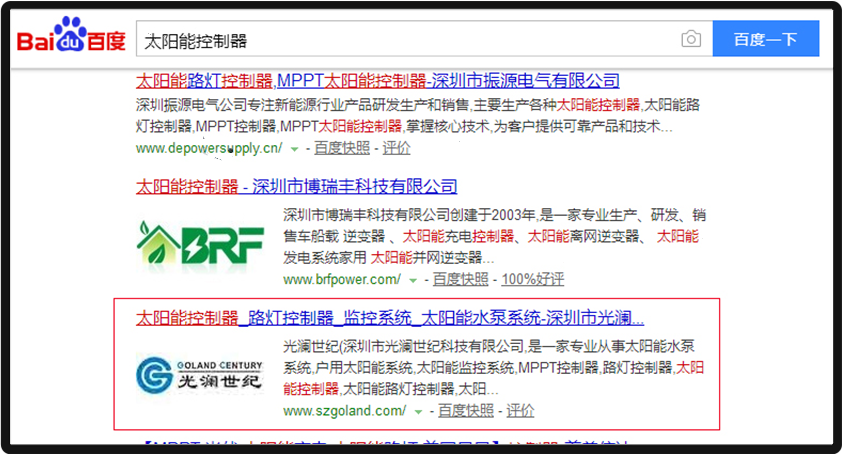Open the 太阳能水泵系统 光澜 result title
This screenshot has height=454, width=843.
pos(390,319)
